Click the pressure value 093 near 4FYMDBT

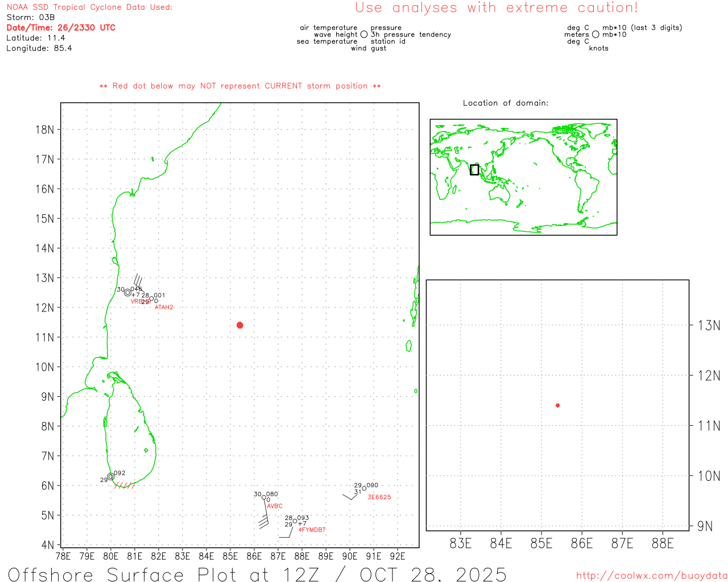coord(303,518)
